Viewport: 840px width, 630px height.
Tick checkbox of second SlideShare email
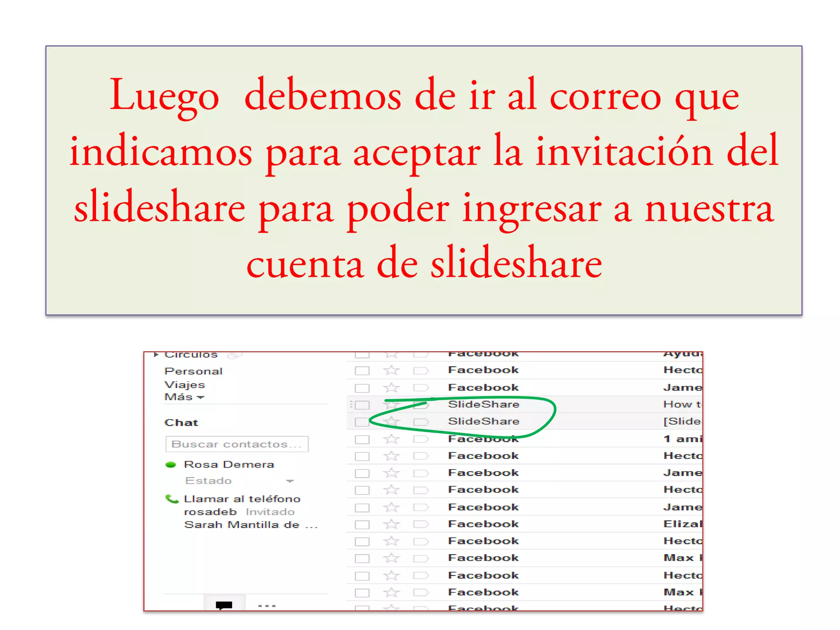click(x=362, y=422)
